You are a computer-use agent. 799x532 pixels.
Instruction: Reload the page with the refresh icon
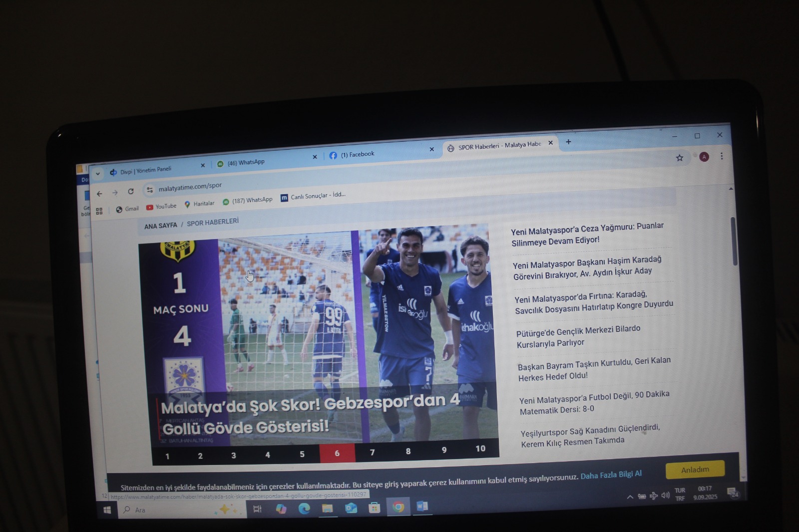pyautogui.click(x=131, y=191)
